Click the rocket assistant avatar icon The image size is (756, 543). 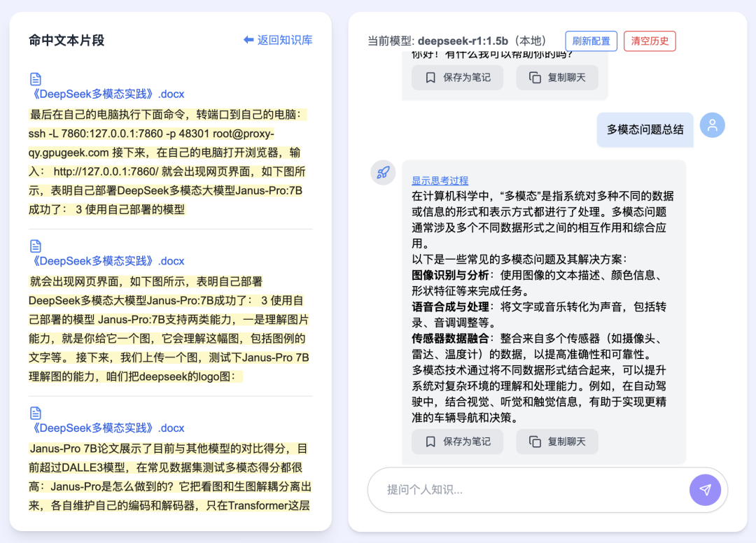coord(383,173)
